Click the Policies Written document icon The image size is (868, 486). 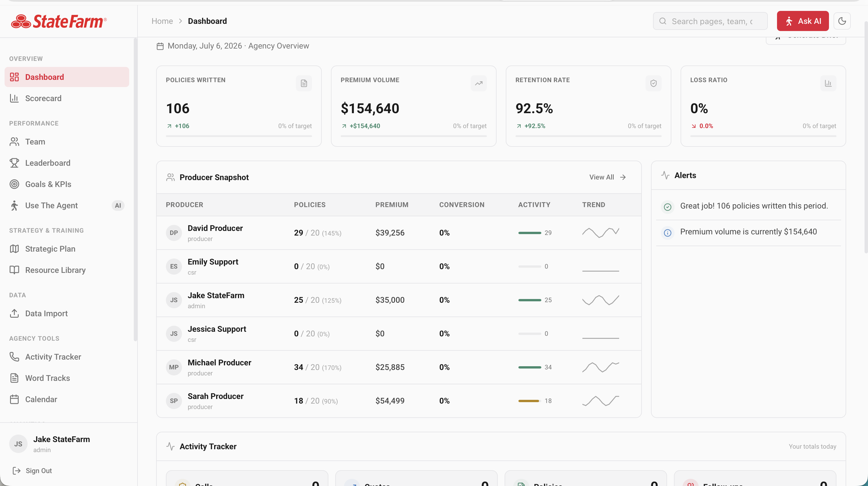(x=304, y=83)
